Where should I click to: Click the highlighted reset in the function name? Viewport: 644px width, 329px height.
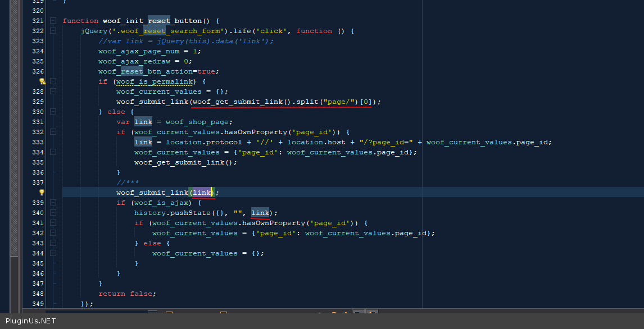pos(158,21)
